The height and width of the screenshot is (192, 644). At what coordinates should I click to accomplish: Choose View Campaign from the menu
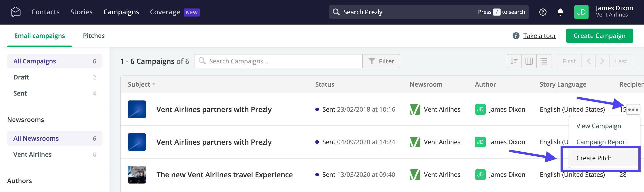click(x=599, y=126)
